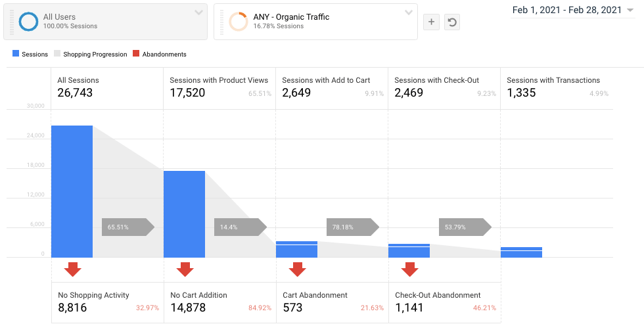Click red abandonment arrow under Product Views
644x326 pixels.
pos(185,269)
